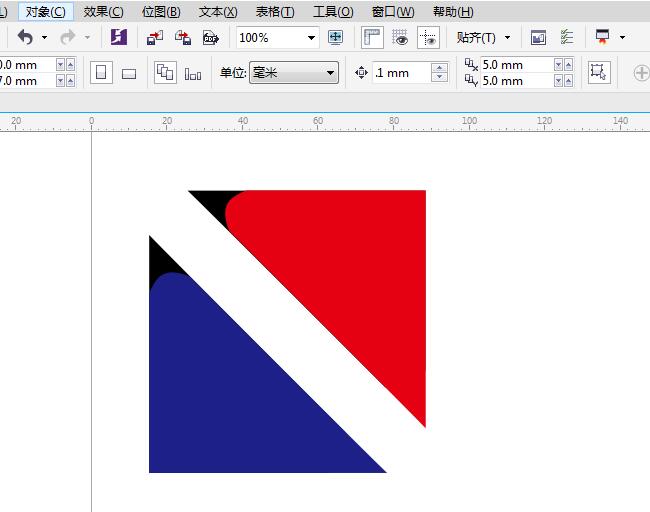Click the nudge distance .1 mm field
Viewport: 650px width, 512px height.
pos(400,73)
